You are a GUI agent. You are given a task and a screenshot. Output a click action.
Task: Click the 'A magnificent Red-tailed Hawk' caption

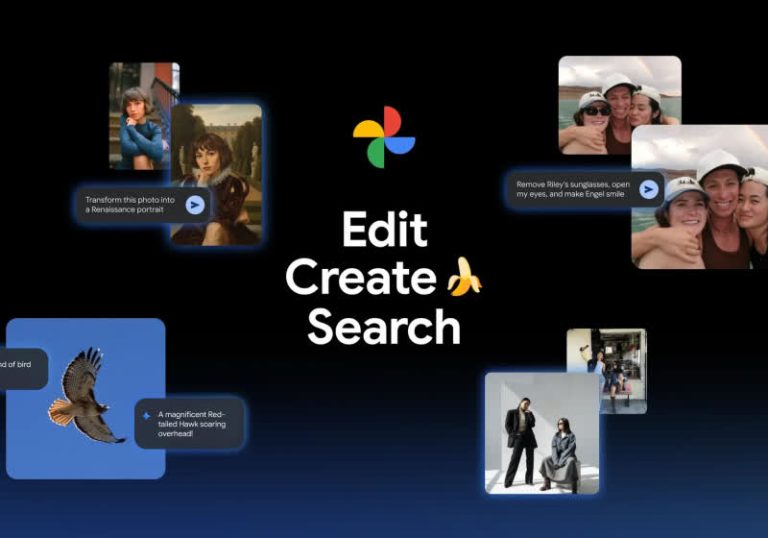[190, 424]
